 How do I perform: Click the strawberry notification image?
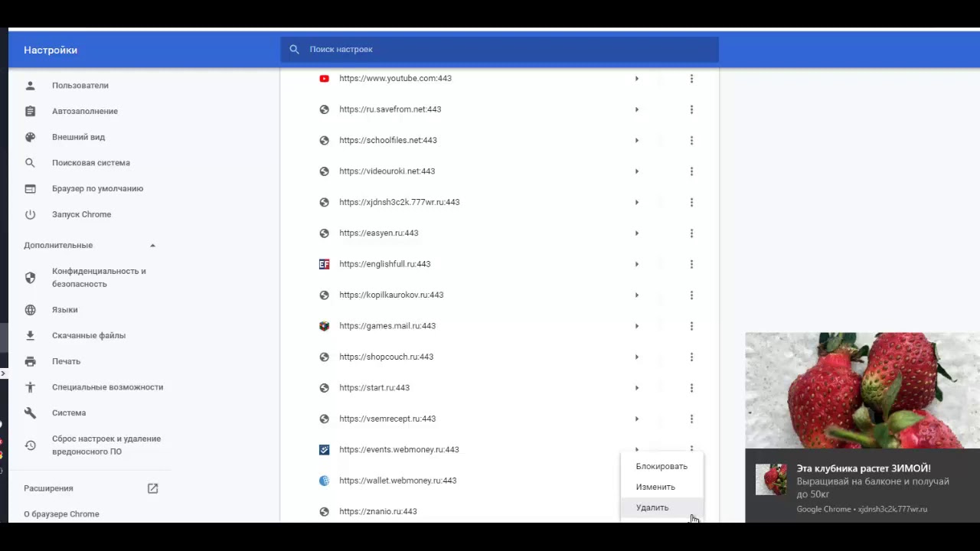coord(862,390)
